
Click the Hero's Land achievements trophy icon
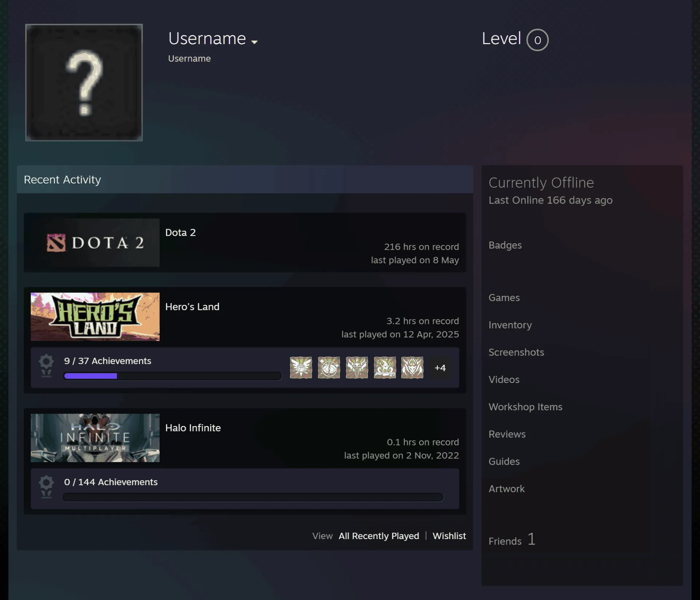46,366
